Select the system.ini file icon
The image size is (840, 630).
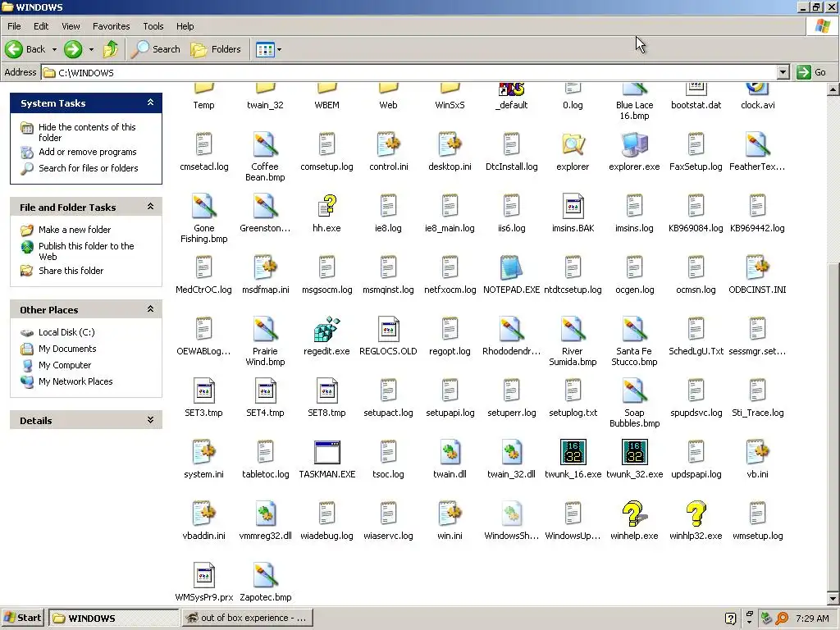(x=203, y=452)
